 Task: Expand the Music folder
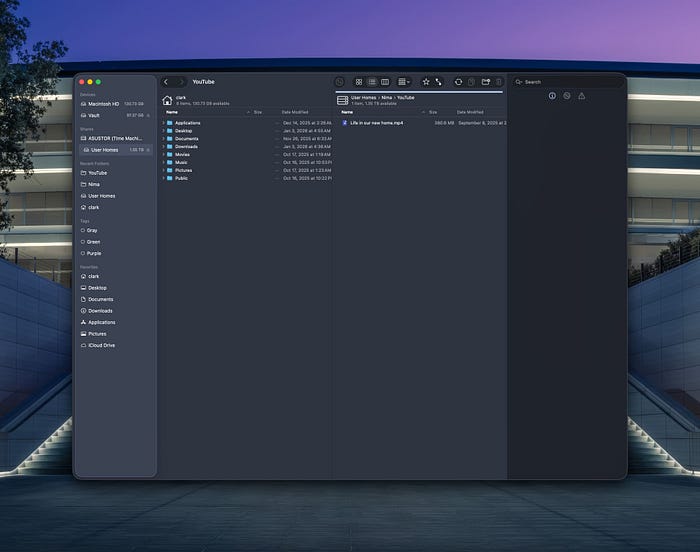(164, 163)
